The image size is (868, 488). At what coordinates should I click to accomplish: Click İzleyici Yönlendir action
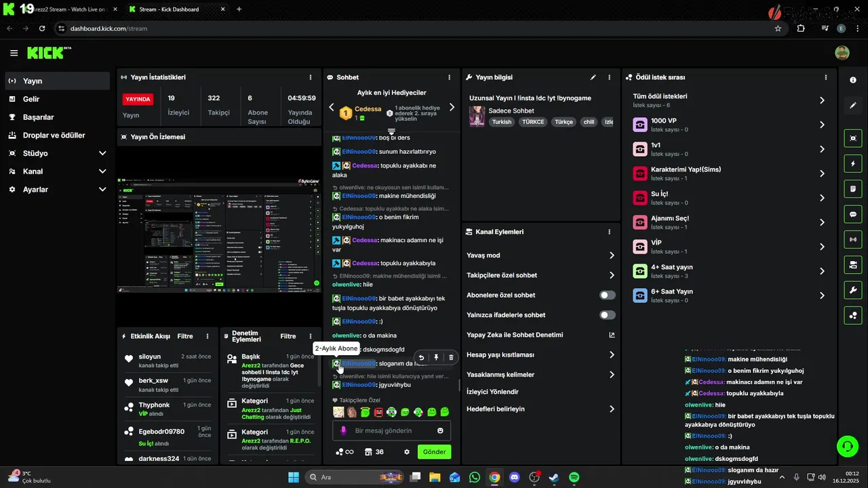click(x=492, y=392)
